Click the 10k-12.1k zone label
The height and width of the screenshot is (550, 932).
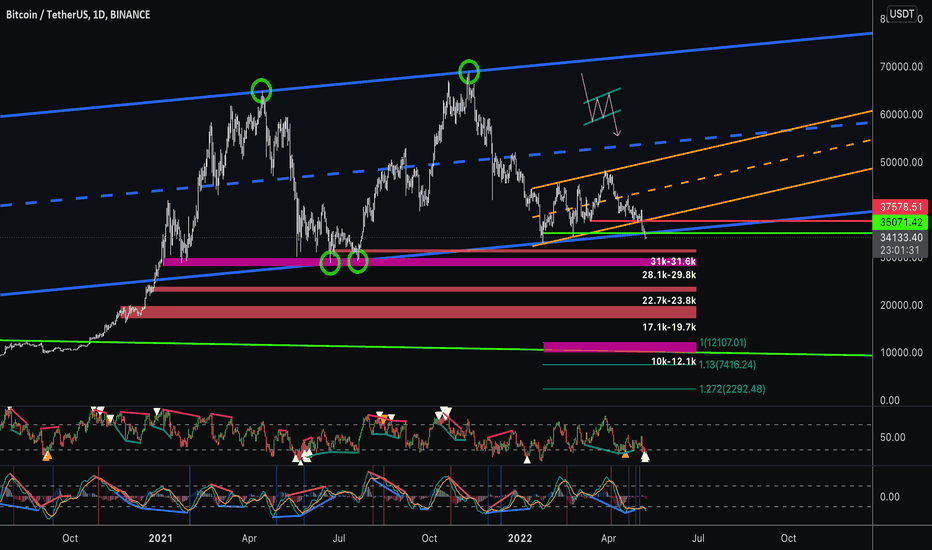[673, 361]
